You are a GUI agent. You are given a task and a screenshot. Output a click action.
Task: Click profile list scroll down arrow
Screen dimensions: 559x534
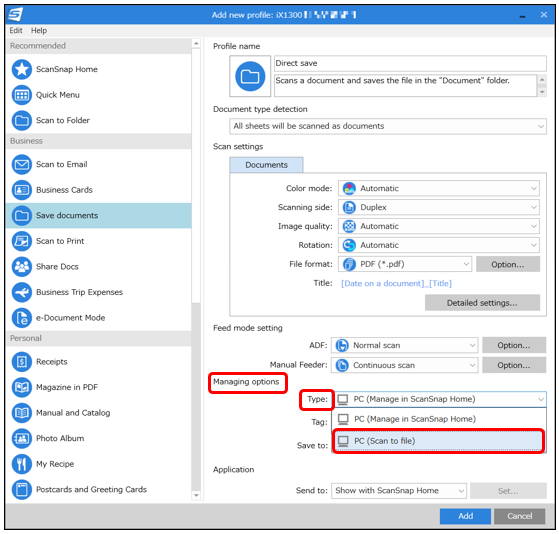point(196,496)
